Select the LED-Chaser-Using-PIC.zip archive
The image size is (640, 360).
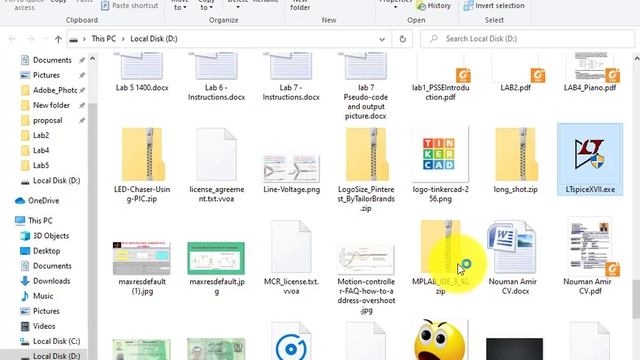click(142, 164)
